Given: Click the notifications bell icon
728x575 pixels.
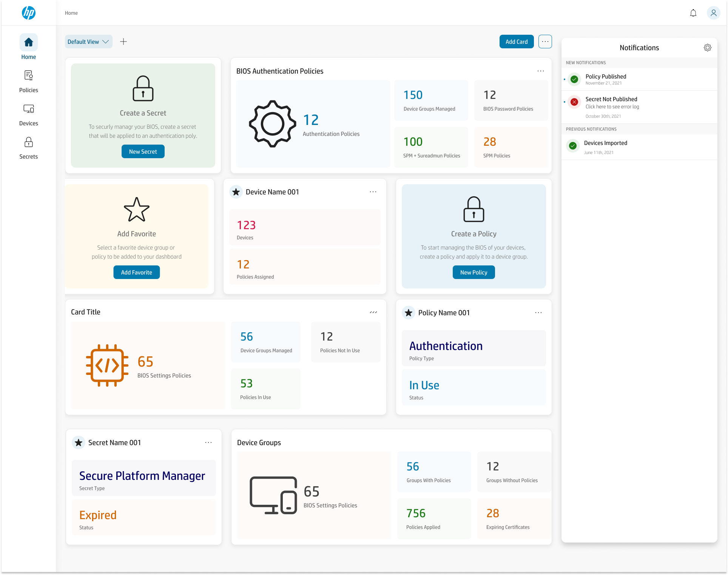Looking at the screenshot, I should [693, 12].
